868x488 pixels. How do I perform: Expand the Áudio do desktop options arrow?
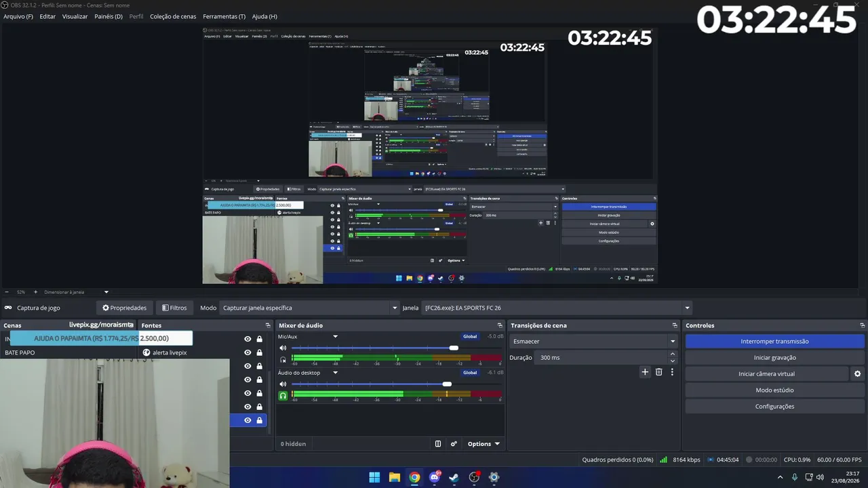(x=335, y=373)
